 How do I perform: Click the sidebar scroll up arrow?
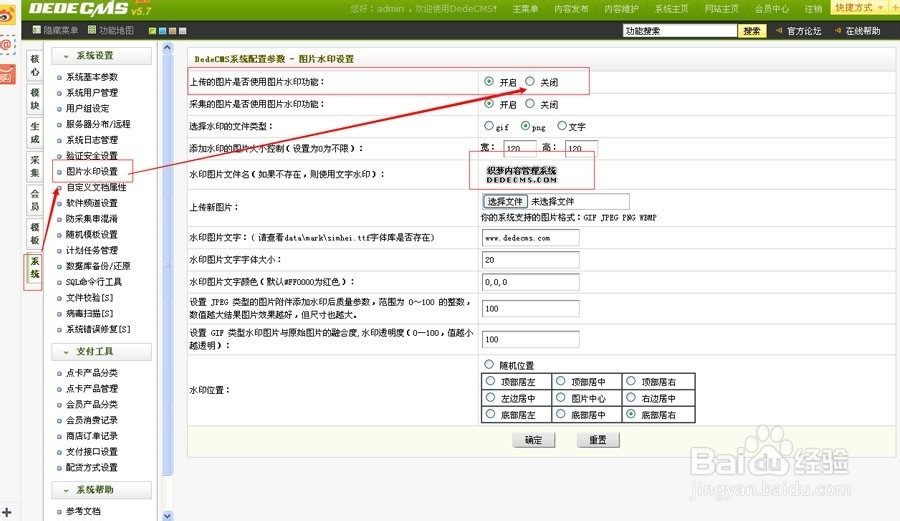tap(167, 48)
